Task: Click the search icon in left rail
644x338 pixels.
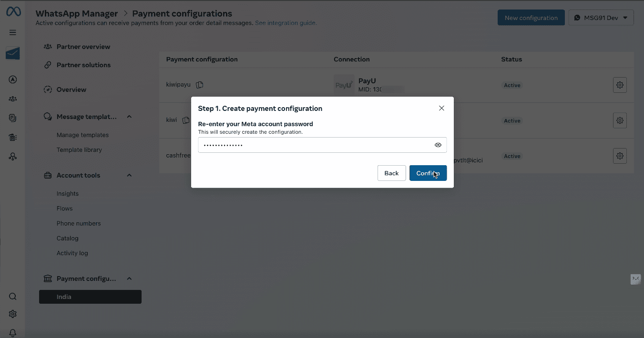Action: click(13, 297)
